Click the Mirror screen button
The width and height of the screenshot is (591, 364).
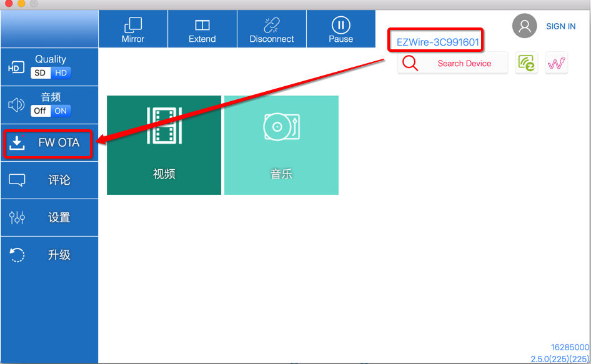(x=133, y=29)
